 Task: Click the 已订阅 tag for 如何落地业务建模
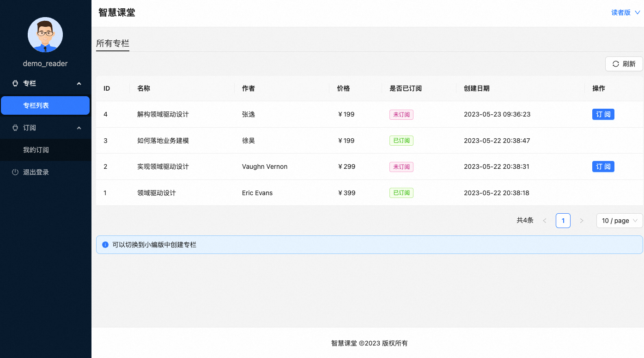401,141
